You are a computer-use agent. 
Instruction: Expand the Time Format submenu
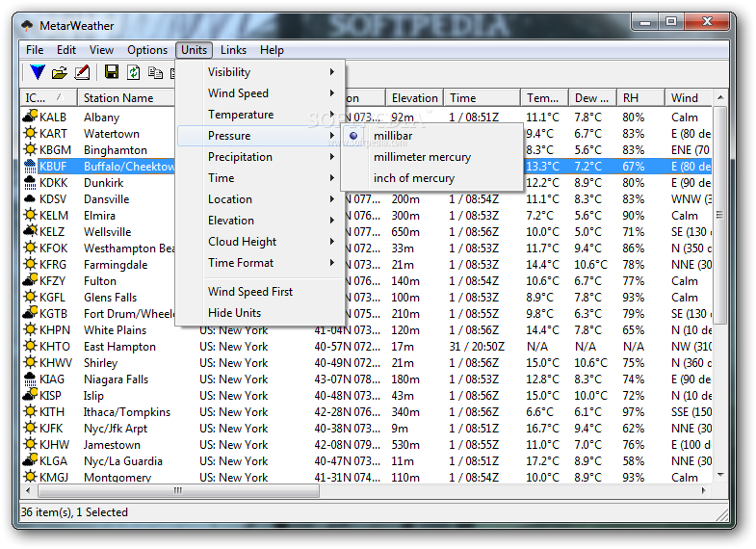260,263
